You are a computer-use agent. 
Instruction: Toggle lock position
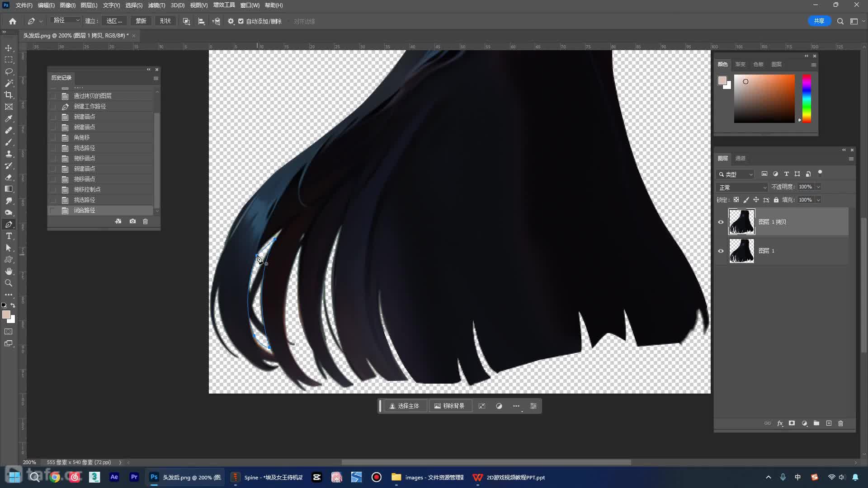point(756,200)
